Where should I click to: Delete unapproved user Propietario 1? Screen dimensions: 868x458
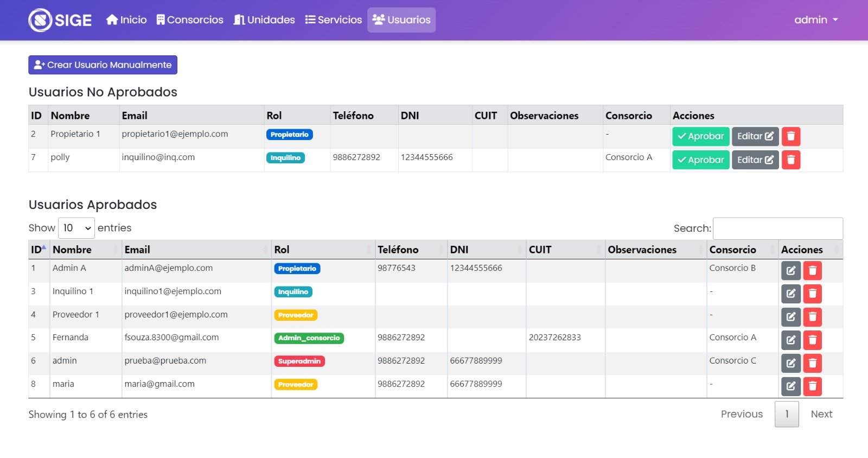(x=790, y=136)
